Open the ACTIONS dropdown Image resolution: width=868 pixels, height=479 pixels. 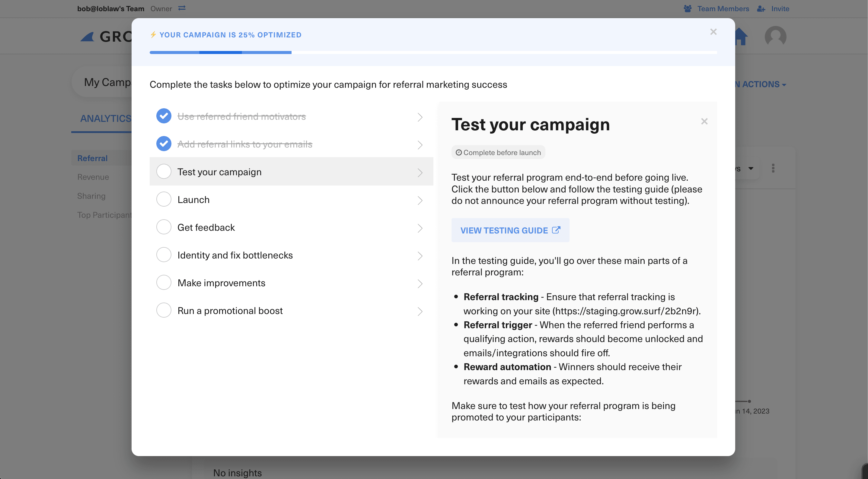pyautogui.click(x=761, y=84)
